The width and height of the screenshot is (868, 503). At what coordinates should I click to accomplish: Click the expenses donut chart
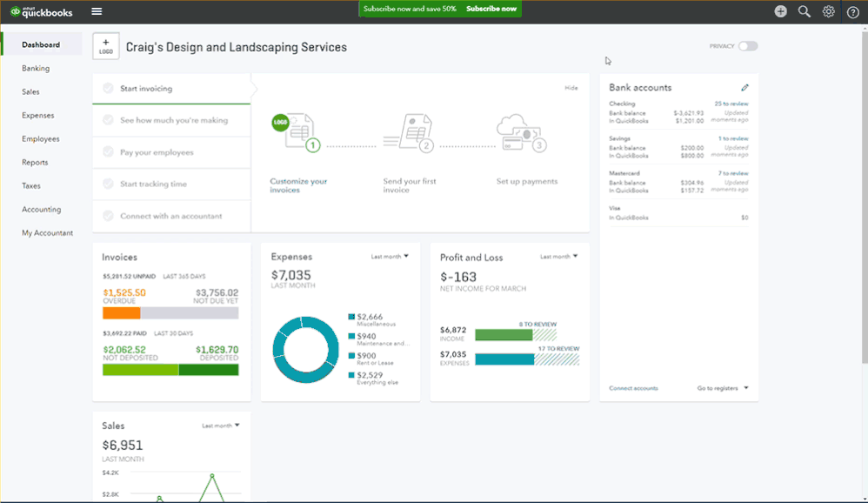305,349
